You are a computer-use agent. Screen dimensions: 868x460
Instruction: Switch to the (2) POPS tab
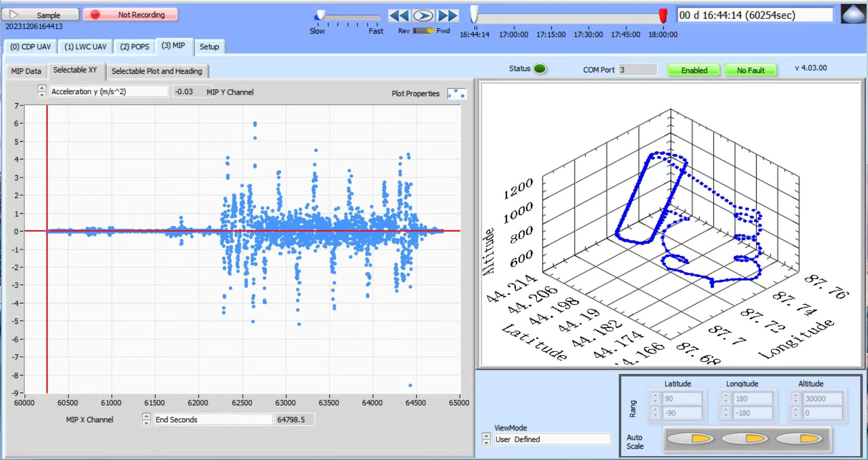tap(134, 47)
